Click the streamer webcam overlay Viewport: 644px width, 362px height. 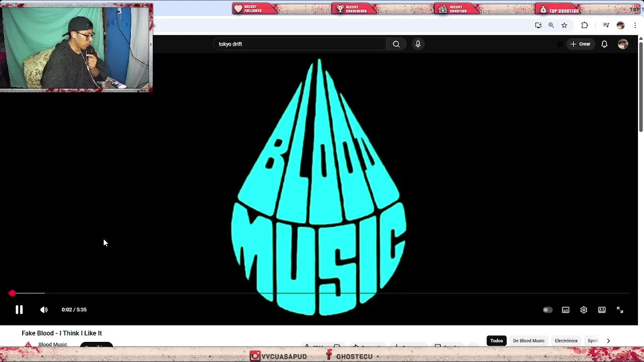click(76, 47)
